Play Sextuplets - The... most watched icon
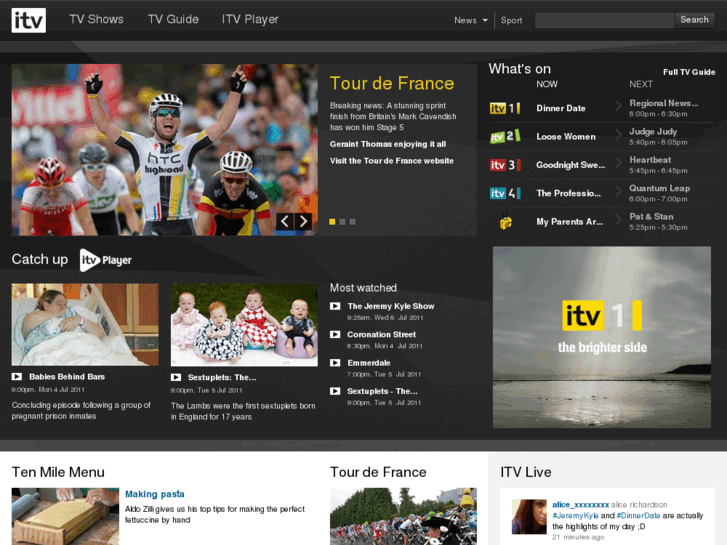 tap(335, 391)
